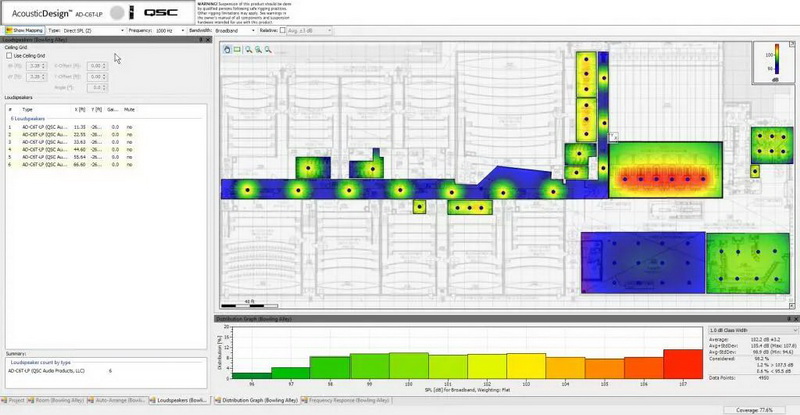
Task: Collapse the 6 Loudspeakers group header
Action: (28, 118)
